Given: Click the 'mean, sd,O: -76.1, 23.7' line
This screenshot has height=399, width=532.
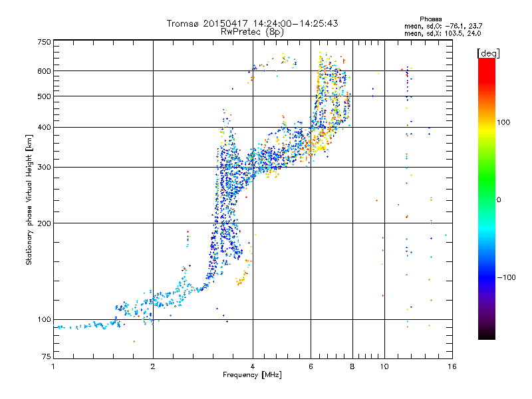Looking at the screenshot, I should click(443, 26).
